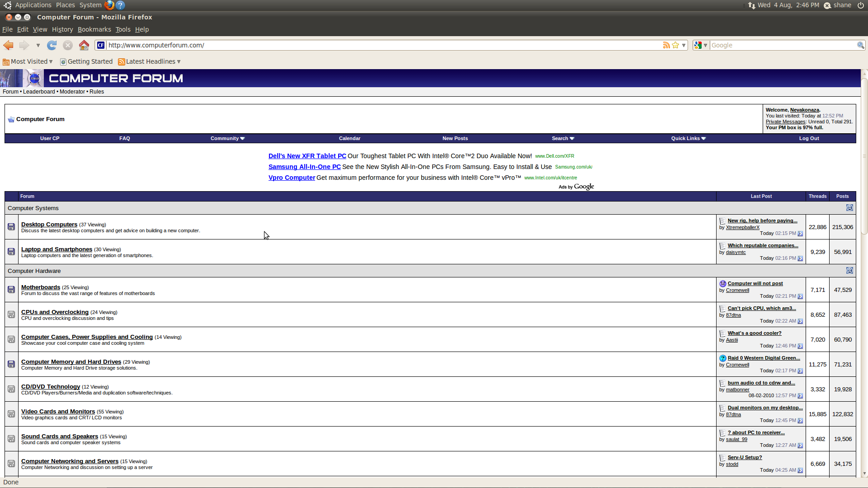Collapse the Computer Systems category with its chevron icon
This screenshot has height=488, width=868.
point(850,208)
